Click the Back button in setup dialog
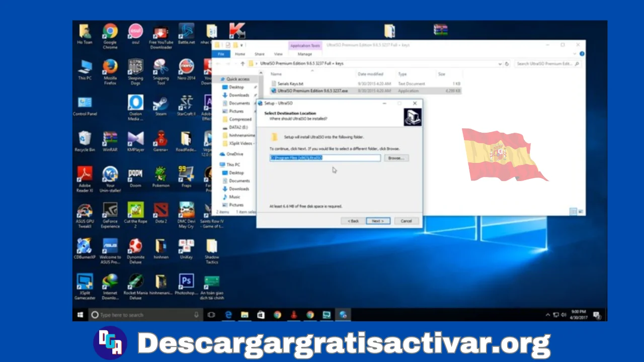Image resolution: width=644 pixels, height=362 pixels. pyautogui.click(x=353, y=221)
